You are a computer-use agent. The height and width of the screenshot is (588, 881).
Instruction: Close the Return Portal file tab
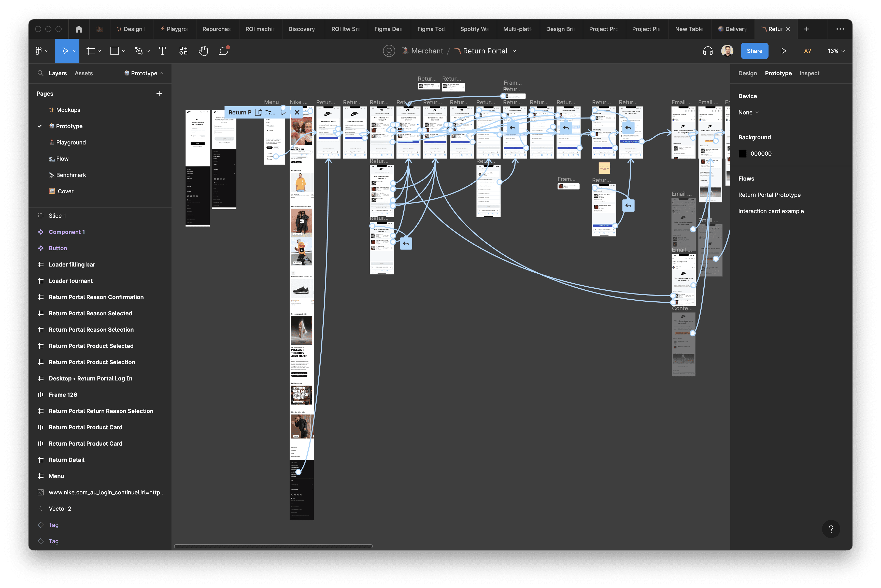pyautogui.click(x=788, y=29)
